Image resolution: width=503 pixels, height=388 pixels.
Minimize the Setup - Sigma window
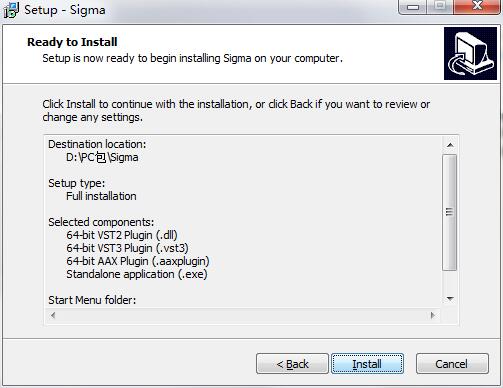(x=413, y=7)
